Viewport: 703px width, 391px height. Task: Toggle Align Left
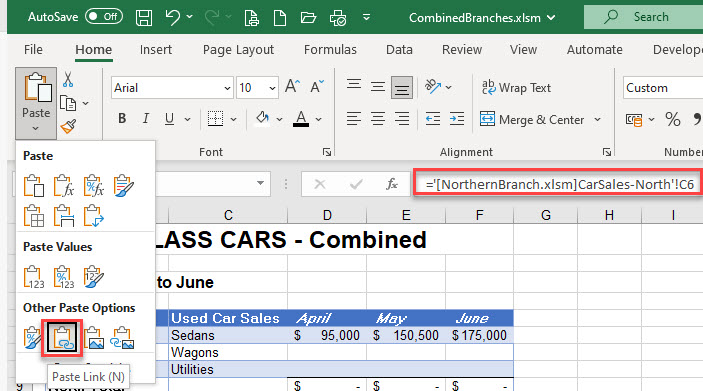[354, 119]
